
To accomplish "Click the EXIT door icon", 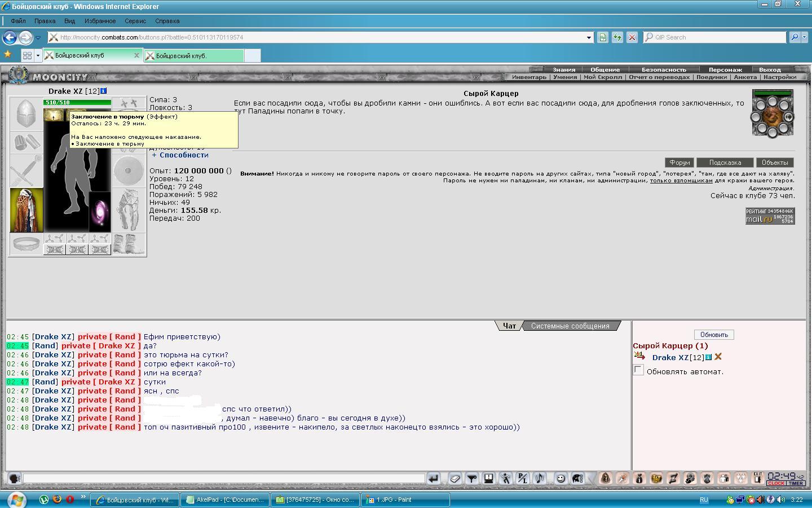I will click(x=757, y=478).
